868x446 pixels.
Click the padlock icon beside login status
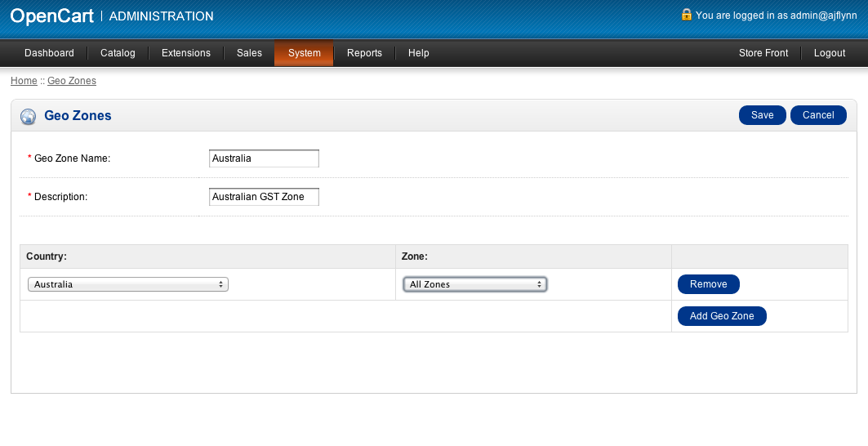tap(687, 15)
